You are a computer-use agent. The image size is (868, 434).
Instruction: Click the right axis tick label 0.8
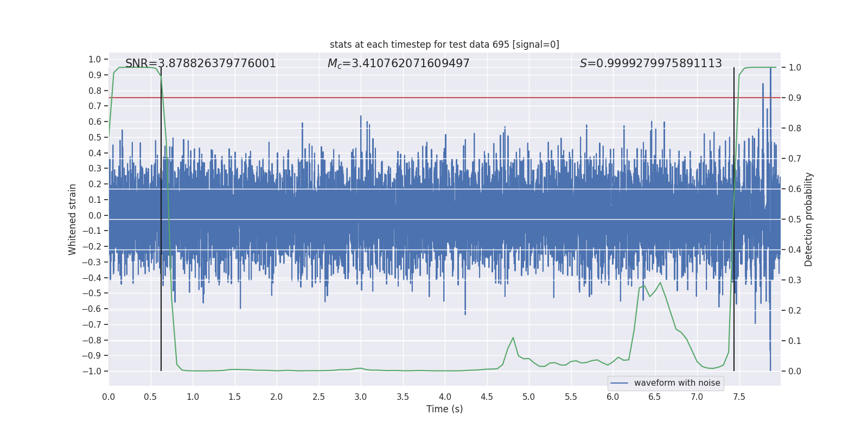tap(795, 129)
